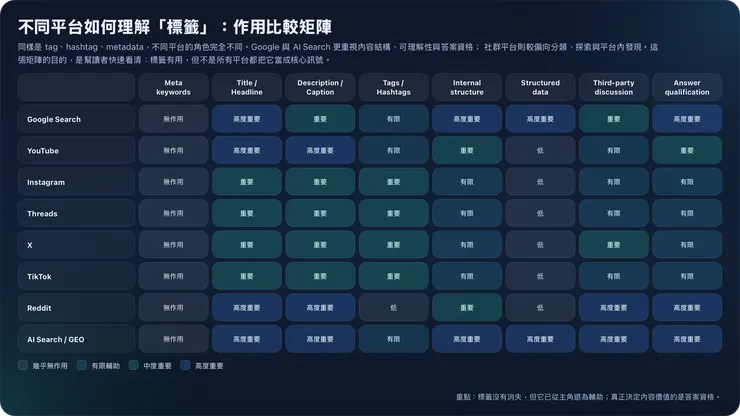The width and height of the screenshot is (740, 416).
Task: Click AI Search / GEO's Answer qualification 高度重要 cell
Action: 687,339
